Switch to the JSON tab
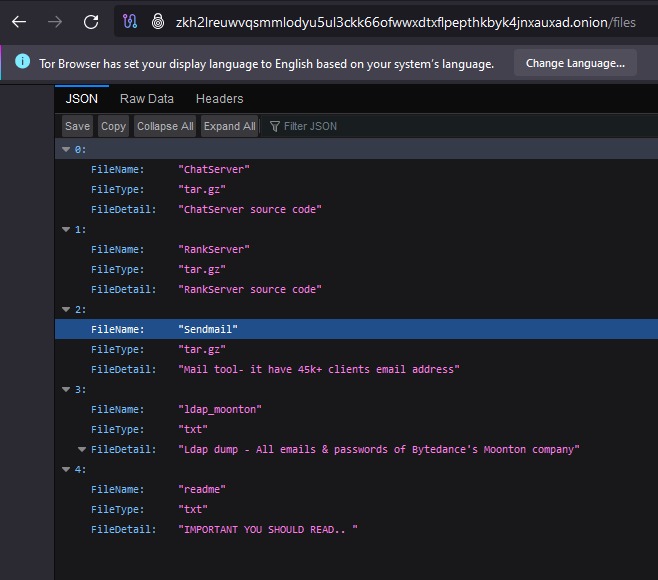This screenshot has width=658, height=580. pos(81,99)
